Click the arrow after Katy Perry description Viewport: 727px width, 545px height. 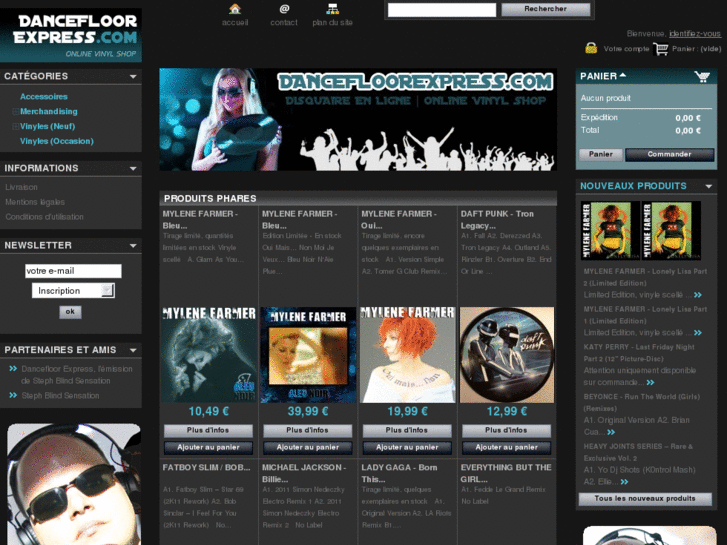[x=650, y=383]
